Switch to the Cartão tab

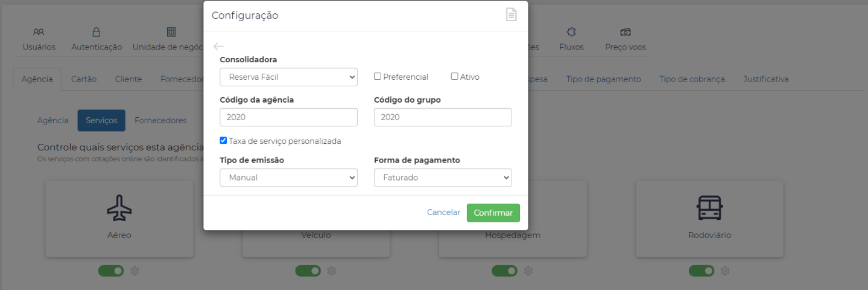click(84, 79)
